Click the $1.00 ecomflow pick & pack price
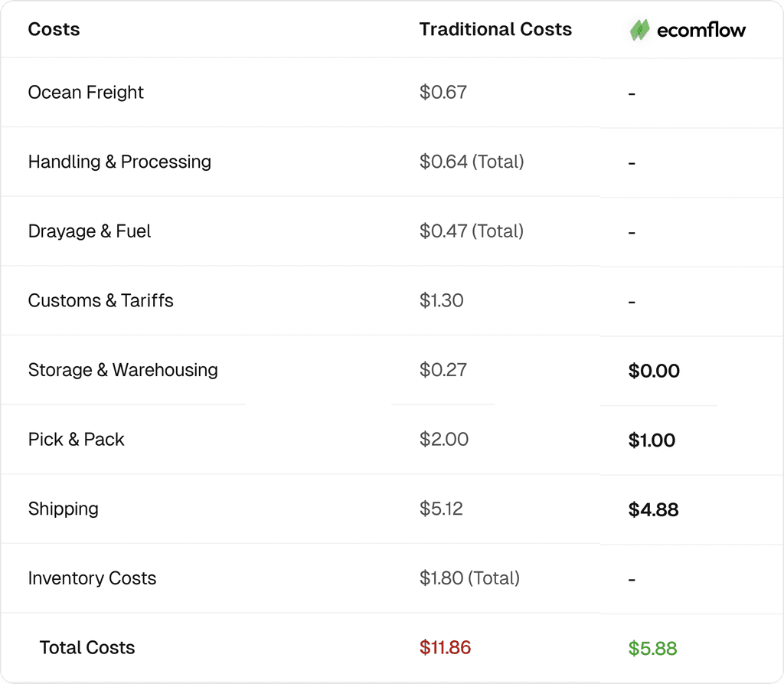Viewport: 784px width, 684px height. click(652, 440)
